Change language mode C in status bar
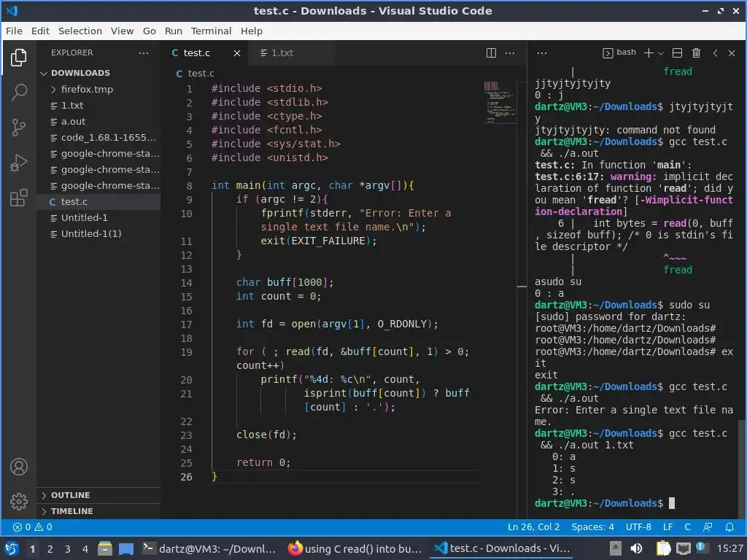The image size is (747, 560). coord(687,527)
